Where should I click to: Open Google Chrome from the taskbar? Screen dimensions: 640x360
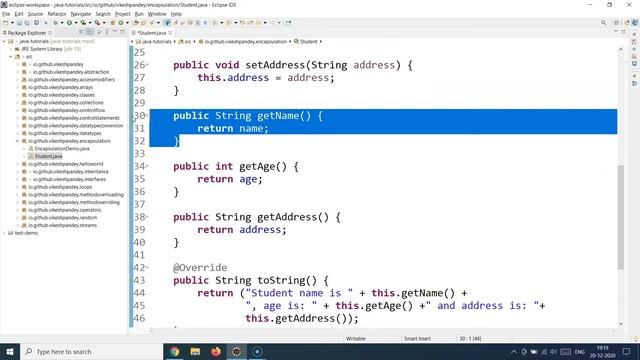pos(175,351)
